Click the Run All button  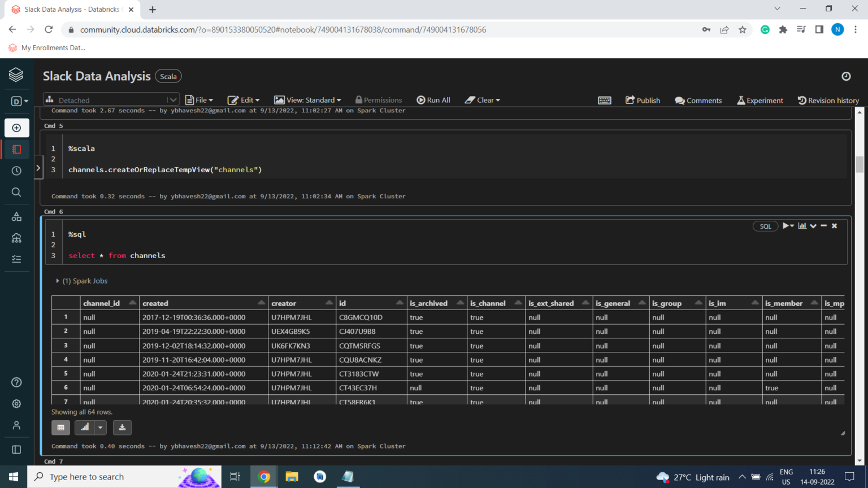(x=433, y=100)
